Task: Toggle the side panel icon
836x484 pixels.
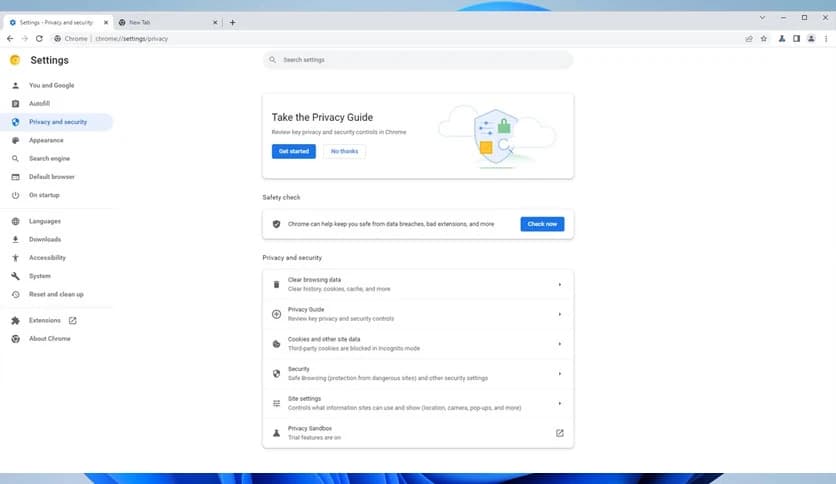Action: 796,38
